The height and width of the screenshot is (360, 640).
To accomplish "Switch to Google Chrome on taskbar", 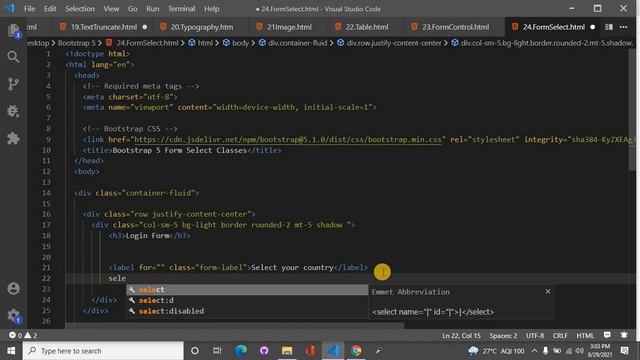I will [x=356, y=351].
